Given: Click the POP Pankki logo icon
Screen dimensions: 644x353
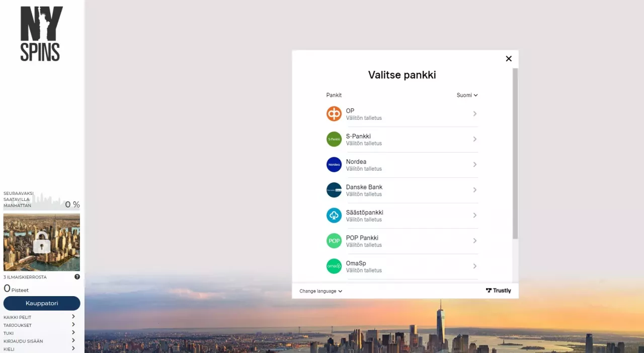Looking at the screenshot, I should point(334,241).
